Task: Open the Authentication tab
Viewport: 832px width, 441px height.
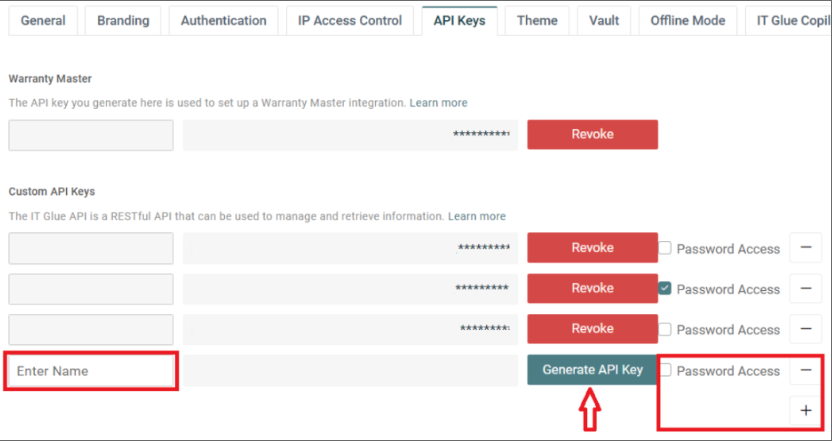Action: (x=223, y=21)
